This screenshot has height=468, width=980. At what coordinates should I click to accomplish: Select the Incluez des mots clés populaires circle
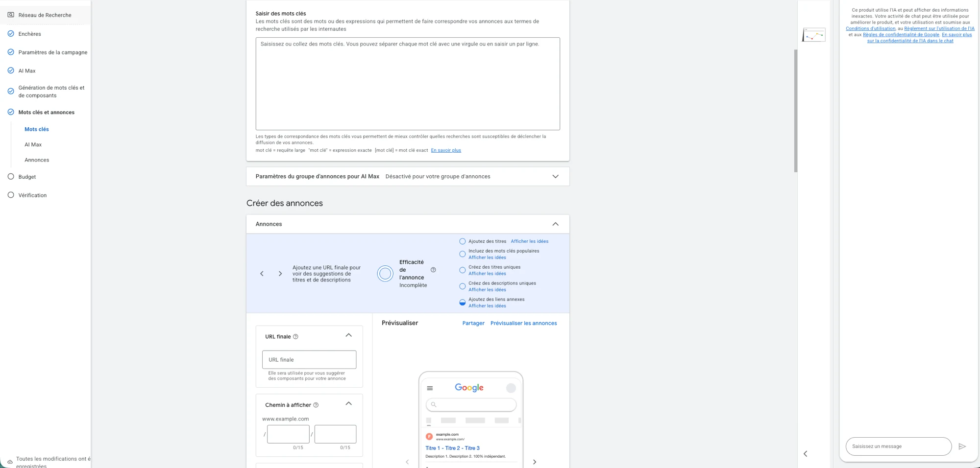pos(463,254)
